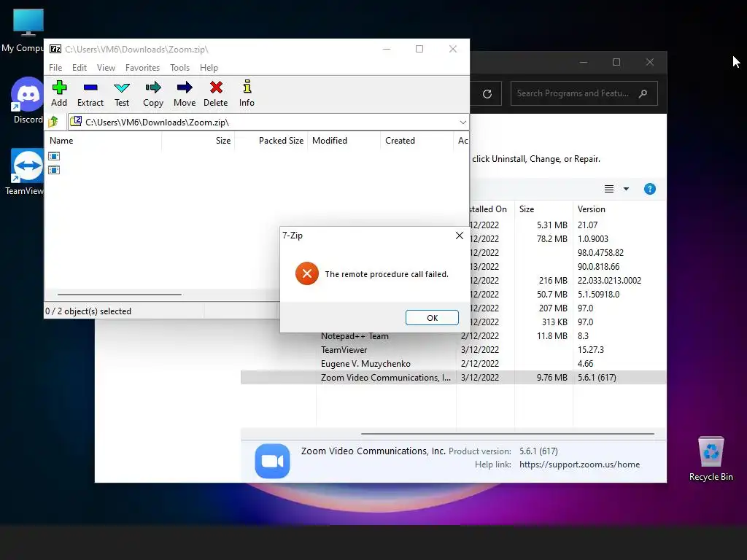
Task: Sort programs by Version column
Action: coord(619,209)
